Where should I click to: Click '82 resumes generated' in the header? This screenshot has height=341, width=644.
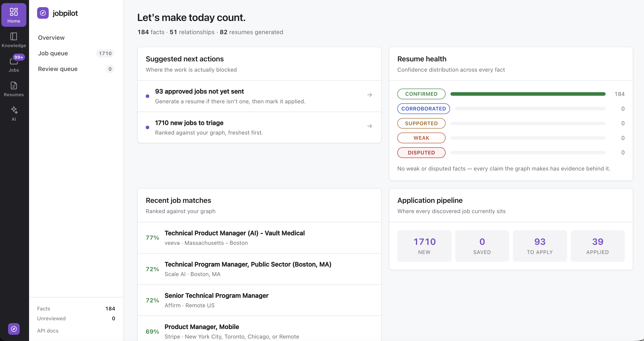tap(251, 32)
